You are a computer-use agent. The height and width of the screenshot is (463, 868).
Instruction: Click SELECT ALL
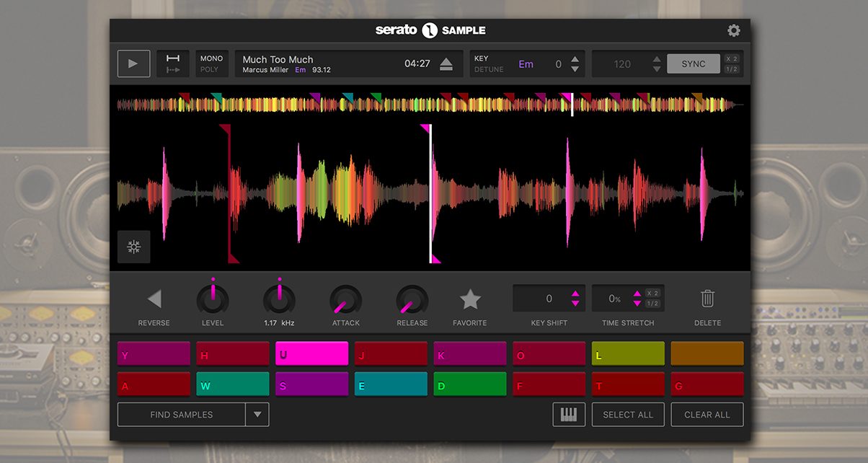pyautogui.click(x=628, y=414)
